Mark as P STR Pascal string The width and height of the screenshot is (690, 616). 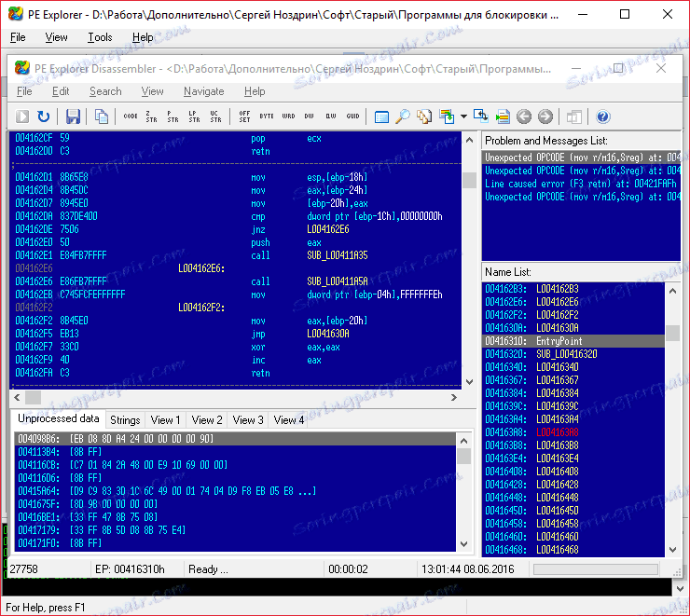(172, 116)
